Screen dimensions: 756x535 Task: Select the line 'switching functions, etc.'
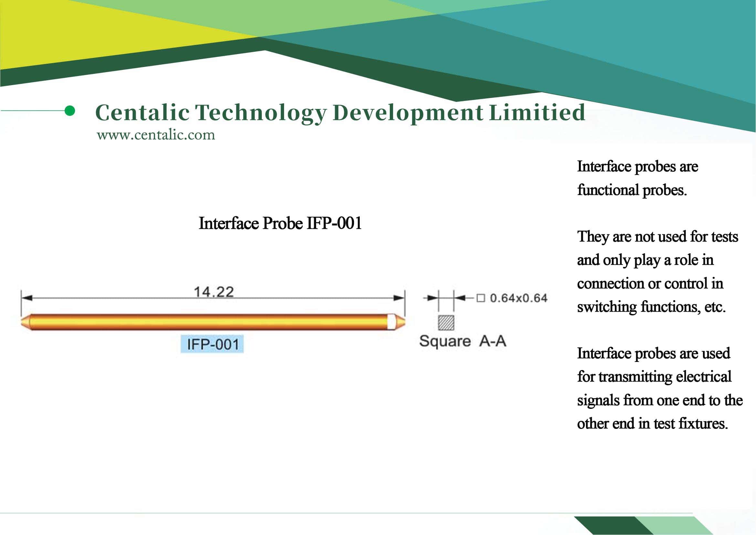pos(651,307)
